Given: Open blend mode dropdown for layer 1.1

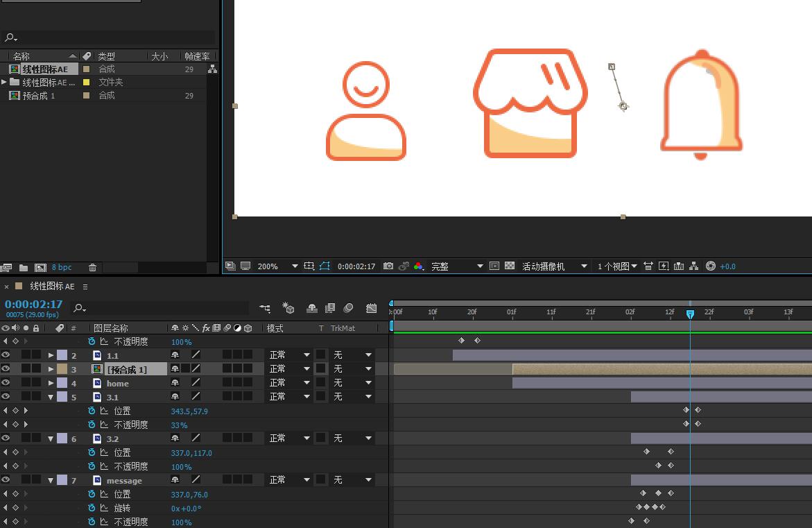Looking at the screenshot, I should [x=289, y=355].
